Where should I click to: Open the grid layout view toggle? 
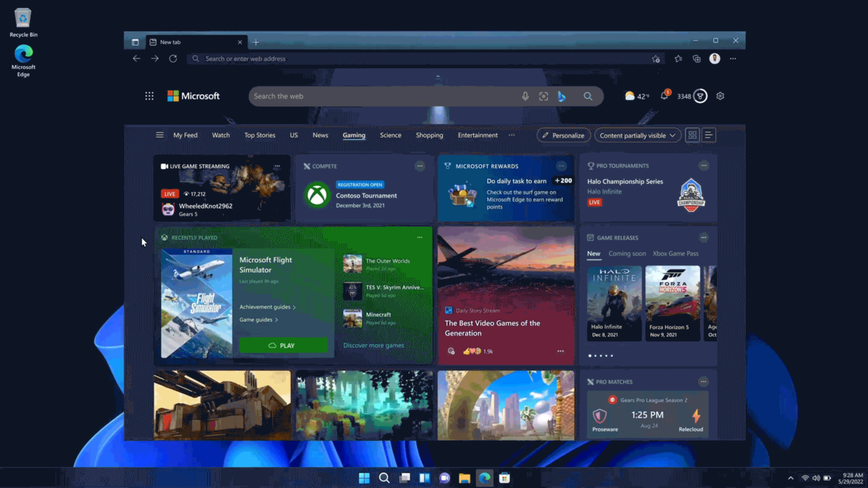[692, 135]
